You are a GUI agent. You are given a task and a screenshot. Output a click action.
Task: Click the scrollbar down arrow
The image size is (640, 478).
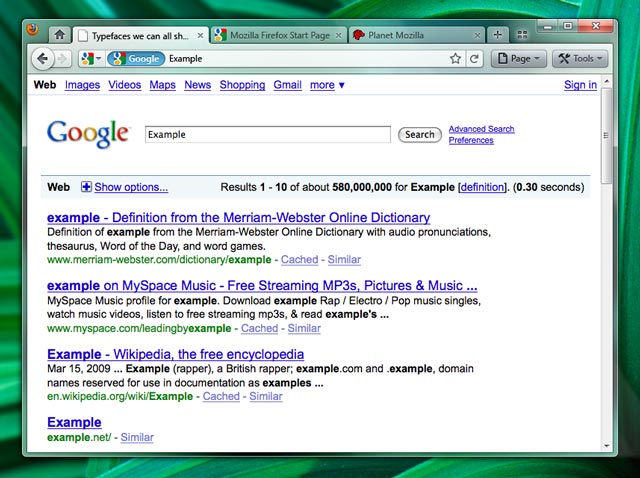606,446
